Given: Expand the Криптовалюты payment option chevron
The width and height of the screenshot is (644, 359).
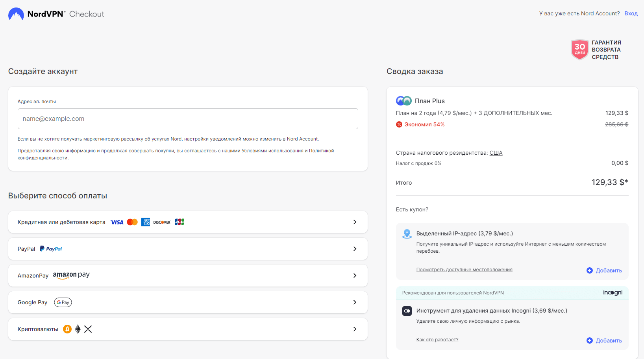Looking at the screenshot, I should (x=355, y=329).
